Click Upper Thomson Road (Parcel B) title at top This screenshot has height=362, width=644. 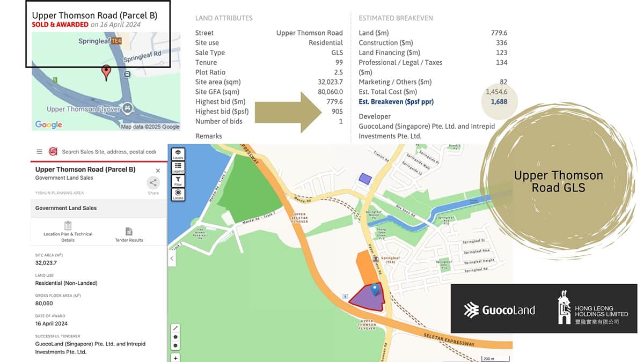click(94, 16)
